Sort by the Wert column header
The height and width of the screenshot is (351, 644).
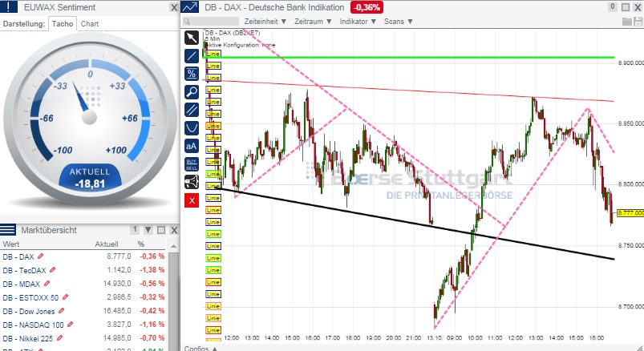coord(11,244)
